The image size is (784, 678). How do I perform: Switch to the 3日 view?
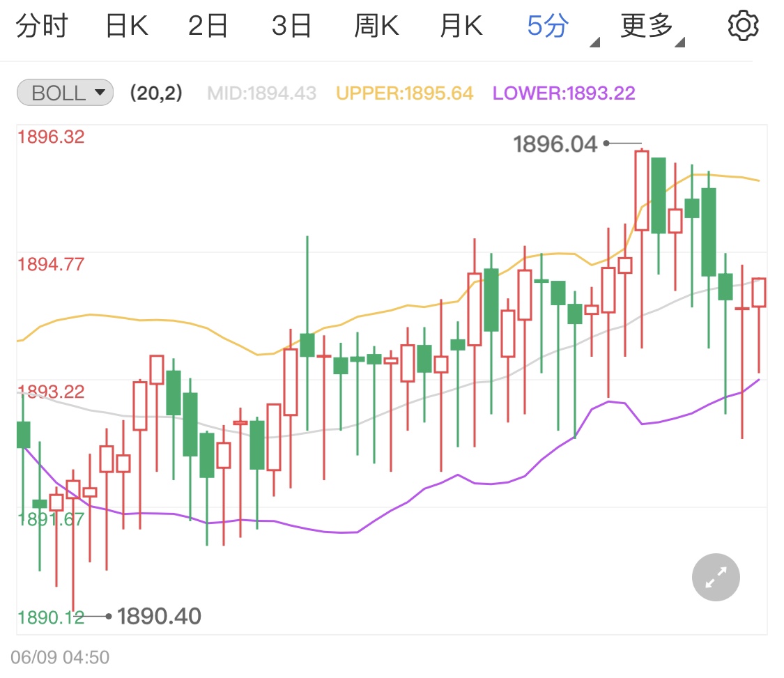[291, 26]
